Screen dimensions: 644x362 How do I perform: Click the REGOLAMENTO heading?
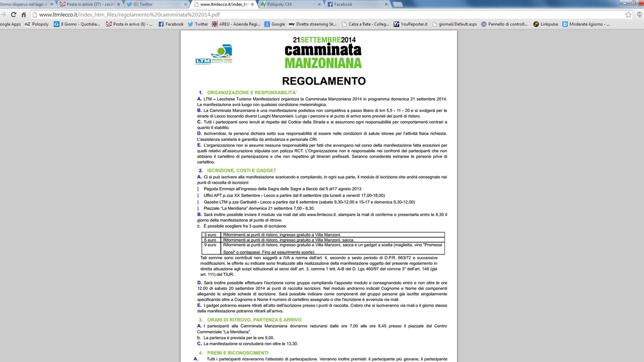[324, 81]
